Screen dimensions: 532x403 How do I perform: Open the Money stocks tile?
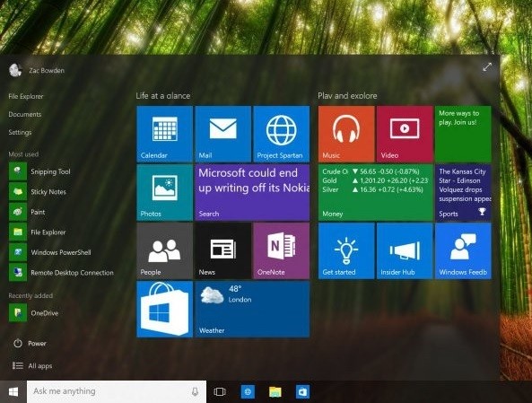coord(376,192)
